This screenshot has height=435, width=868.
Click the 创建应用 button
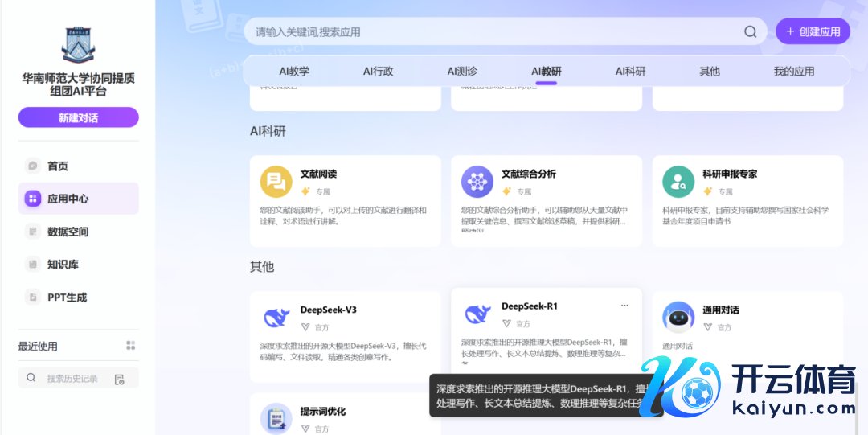coord(813,32)
